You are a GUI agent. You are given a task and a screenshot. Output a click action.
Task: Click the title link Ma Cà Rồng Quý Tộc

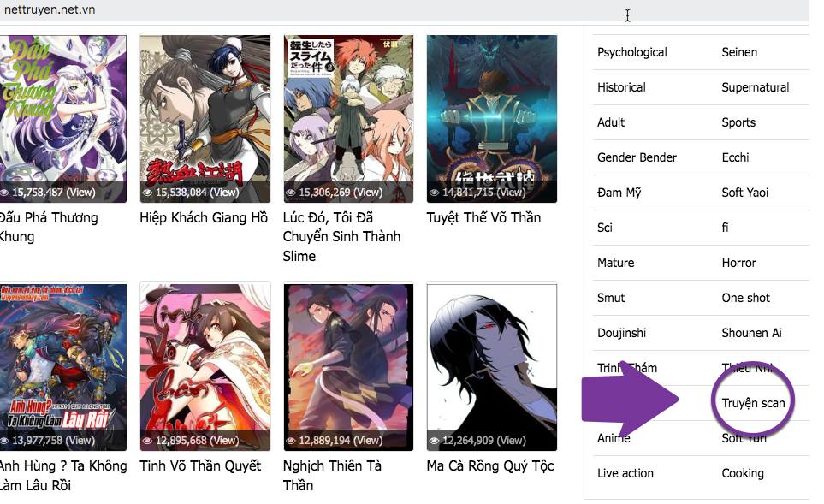tap(490, 466)
